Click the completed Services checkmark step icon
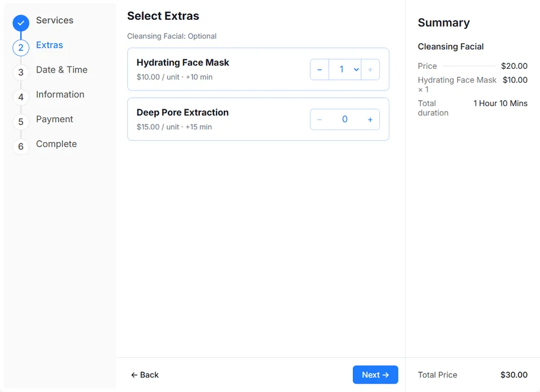Viewport: 540px width, 392px height. point(21,23)
